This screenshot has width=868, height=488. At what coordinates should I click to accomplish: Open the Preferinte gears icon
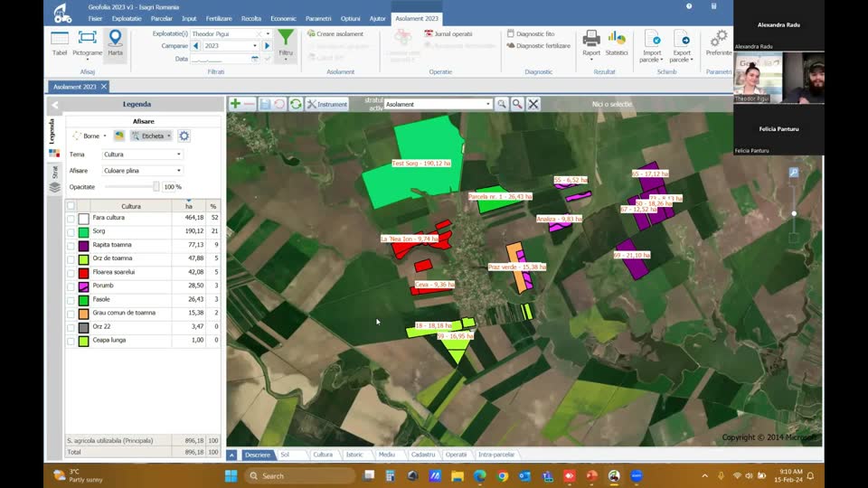[719, 43]
